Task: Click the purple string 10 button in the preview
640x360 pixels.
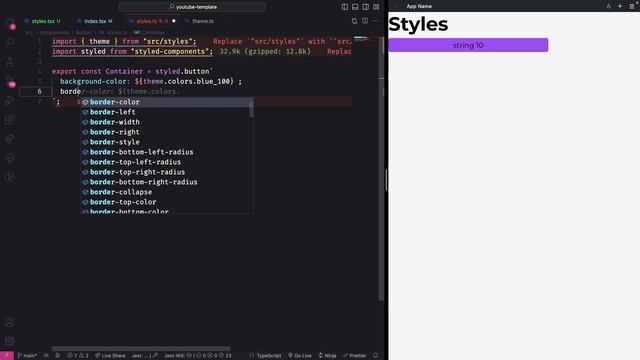Action: click(x=468, y=45)
